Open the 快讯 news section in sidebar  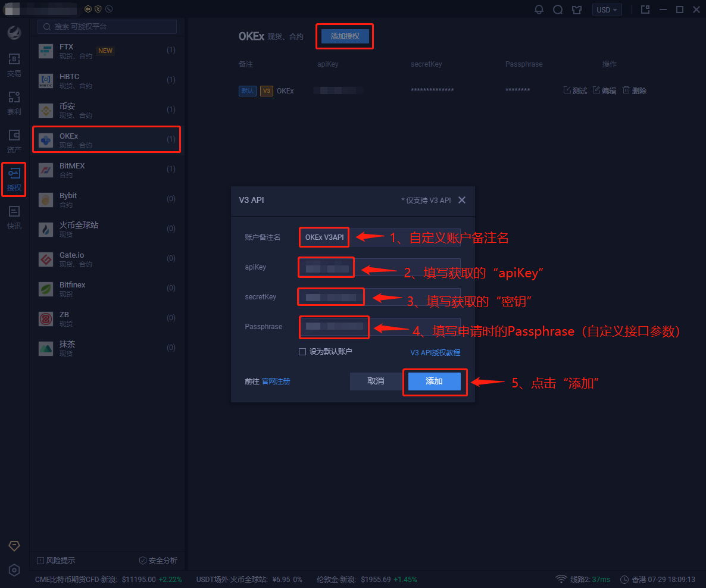pyautogui.click(x=14, y=217)
